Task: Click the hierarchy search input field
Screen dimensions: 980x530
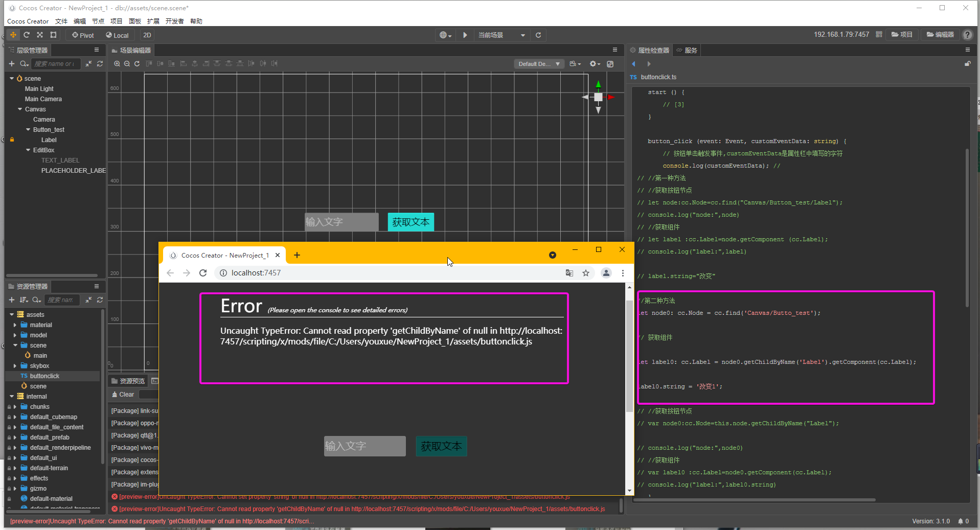Action: coord(55,64)
